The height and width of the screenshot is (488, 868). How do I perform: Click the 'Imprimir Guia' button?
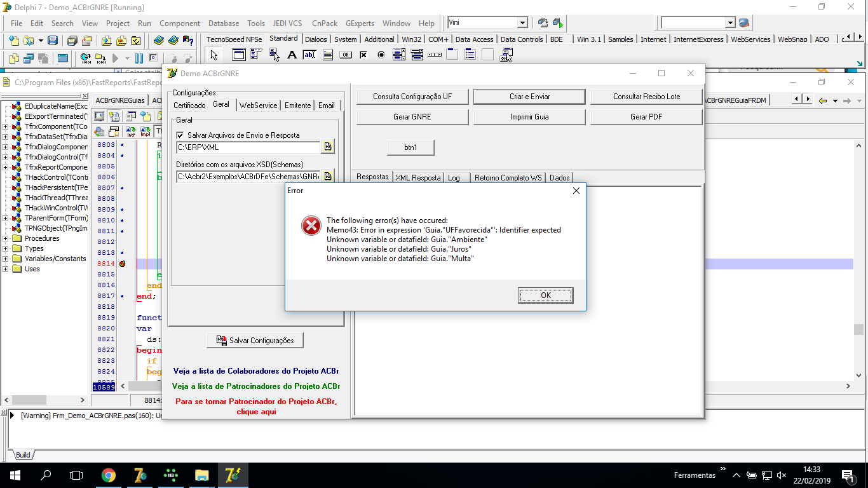(x=529, y=117)
